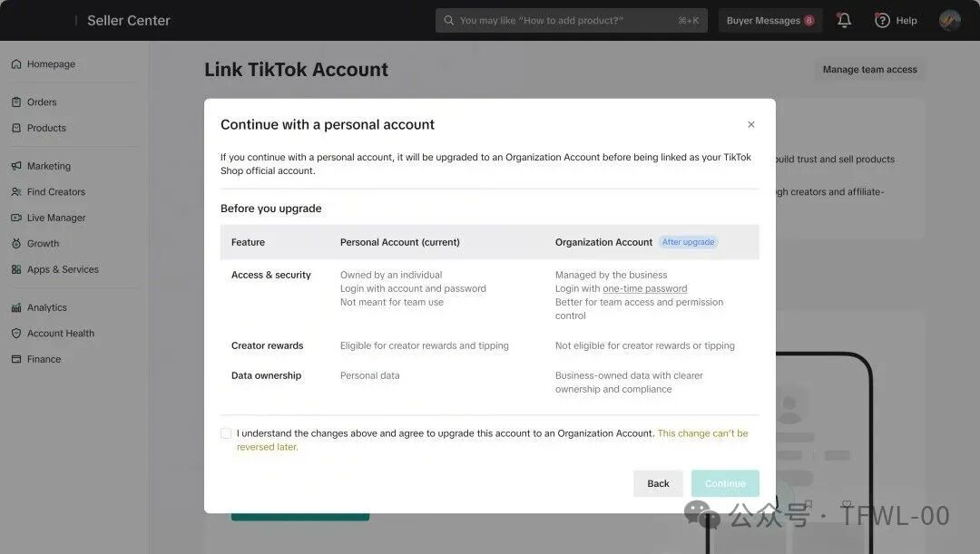Go to the Analytics section
Image resolution: width=980 pixels, height=554 pixels.
(x=46, y=307)
